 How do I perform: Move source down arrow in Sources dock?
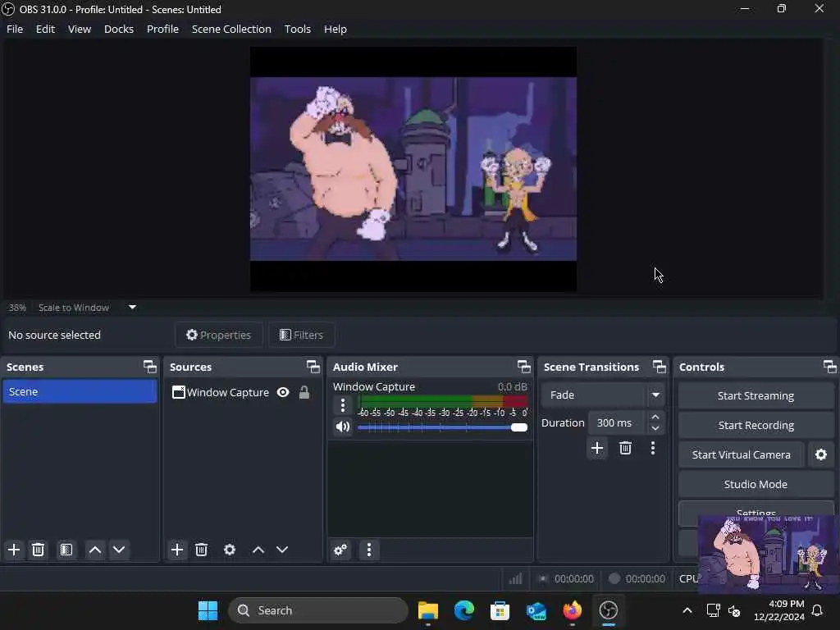[282, 550]
